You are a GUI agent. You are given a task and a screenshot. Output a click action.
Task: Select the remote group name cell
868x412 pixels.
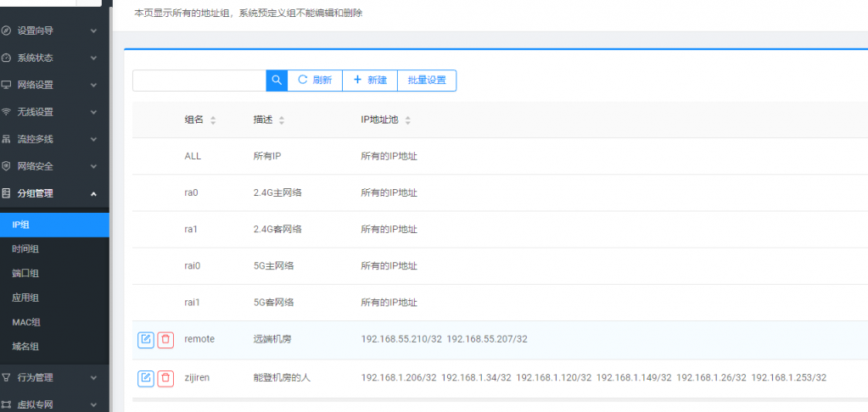click(x=199, y=339)
